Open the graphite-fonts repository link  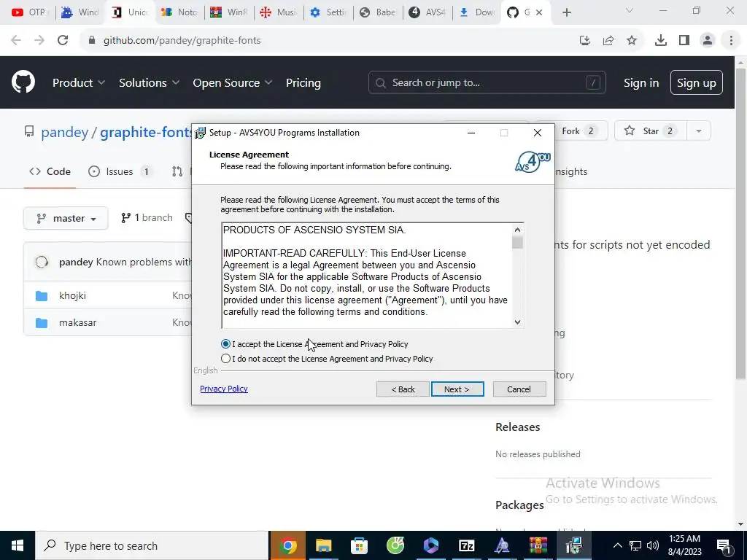(145, 132)
